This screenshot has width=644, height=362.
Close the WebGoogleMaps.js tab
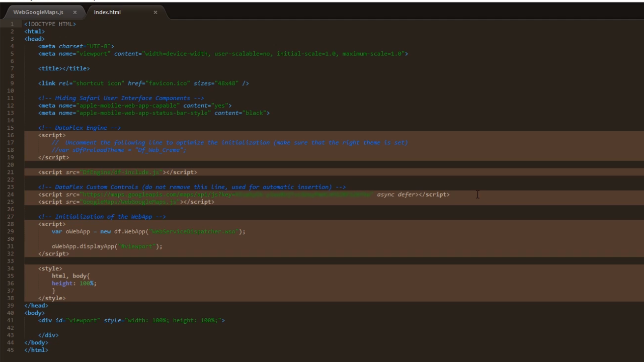(x=75, y=12)
